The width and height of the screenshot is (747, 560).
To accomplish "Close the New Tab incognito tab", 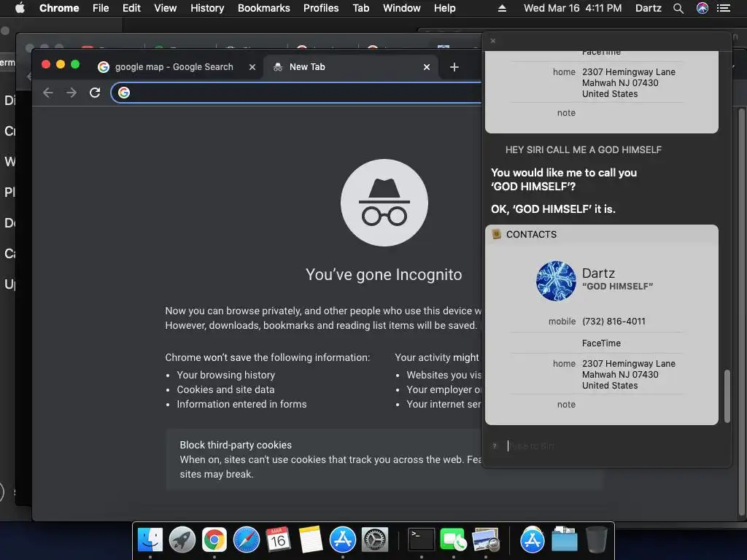I will (x=427, y=67).
